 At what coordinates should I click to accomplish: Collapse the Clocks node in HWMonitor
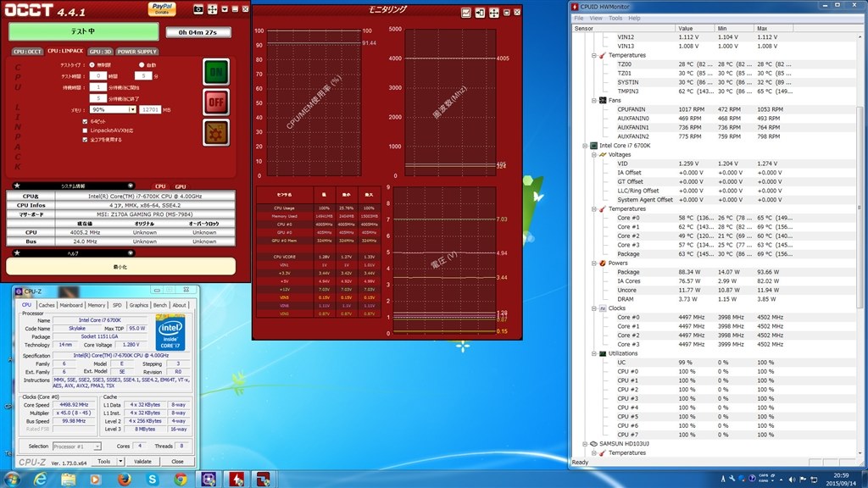point(594,308)
